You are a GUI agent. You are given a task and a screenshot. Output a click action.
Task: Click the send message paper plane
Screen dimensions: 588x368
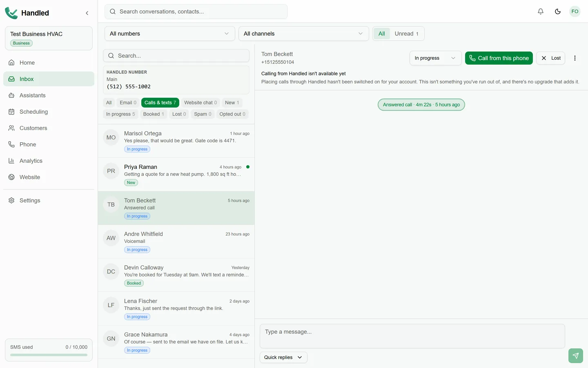576,356
